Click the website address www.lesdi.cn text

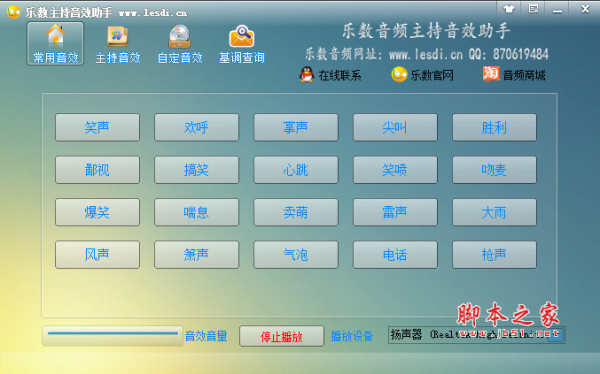click(x=426, y=54)
